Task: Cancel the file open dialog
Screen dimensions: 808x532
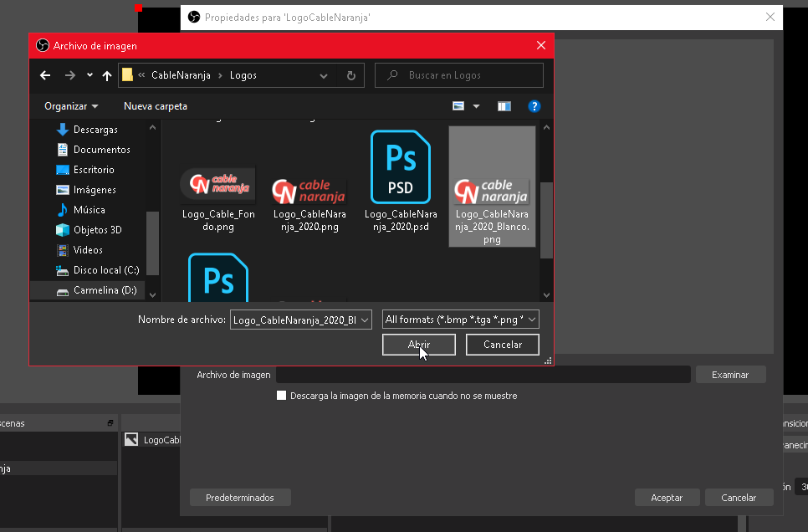Action: point(503,345)
